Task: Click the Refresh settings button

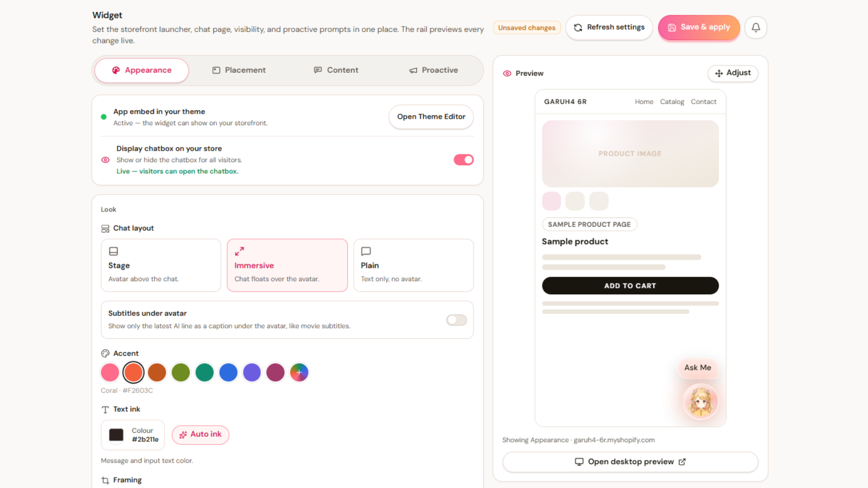Action: click(609, 27)
